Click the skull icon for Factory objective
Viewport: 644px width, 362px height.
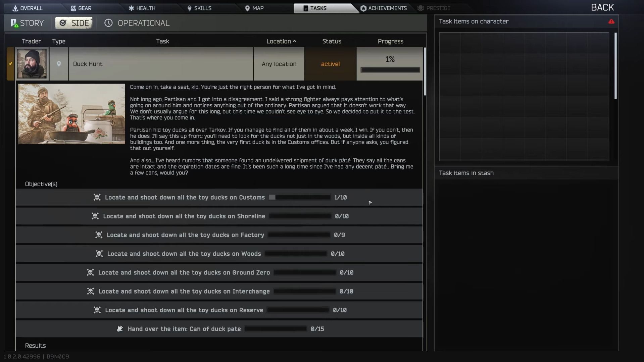coord(99,235)
